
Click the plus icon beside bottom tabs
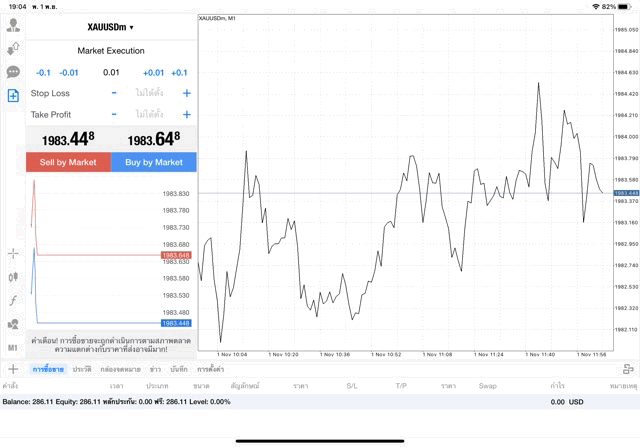(x=13, y=369)
